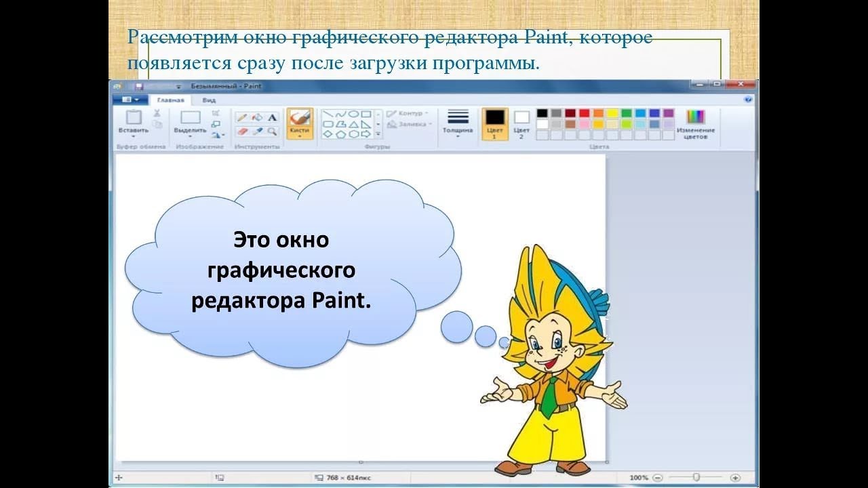Select Цвет 1 foreground color button
The width and height of the screenshot is (868, 488).
pyautogui.click(x=495, y=124)
